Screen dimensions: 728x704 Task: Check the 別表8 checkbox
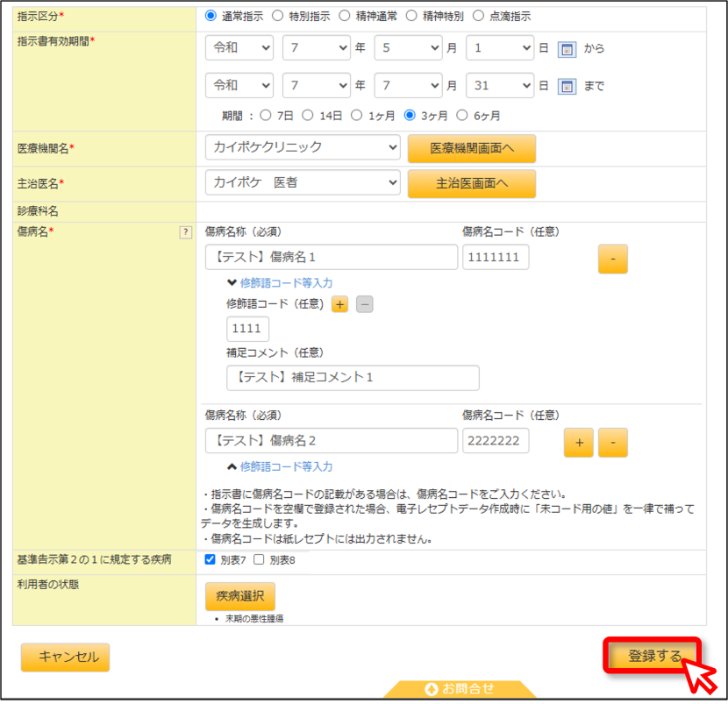click(259, 559)
